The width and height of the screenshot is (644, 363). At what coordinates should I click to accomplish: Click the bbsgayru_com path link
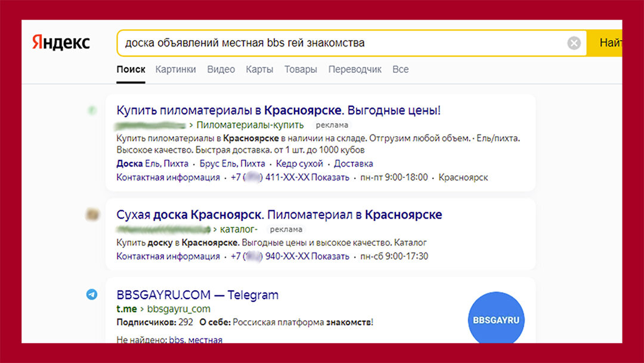(x=179, y=309)
